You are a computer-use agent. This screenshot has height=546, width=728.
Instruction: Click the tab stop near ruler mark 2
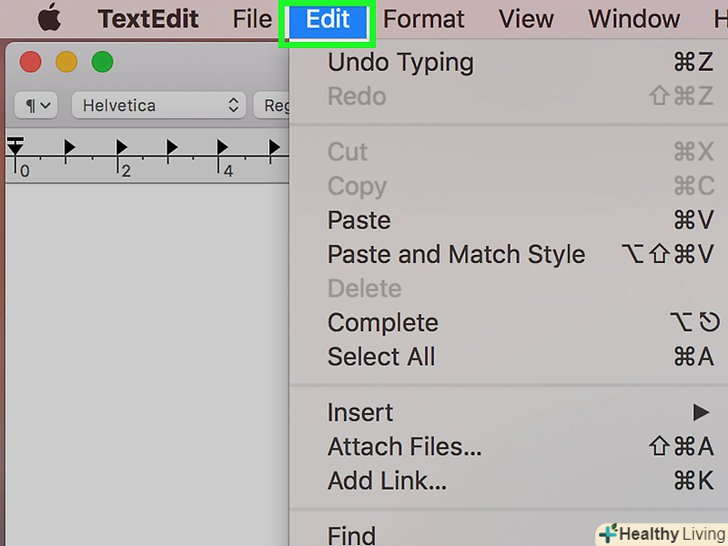(x=121, y=149)
